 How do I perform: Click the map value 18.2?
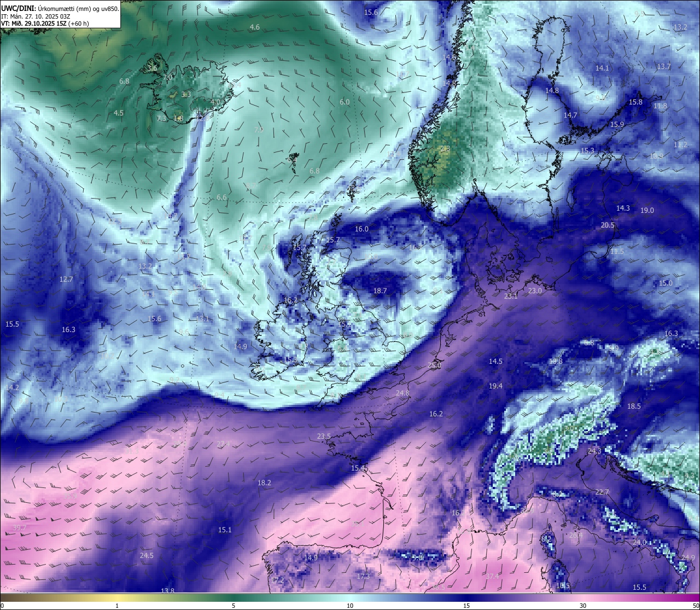pyautogui.click(x=264, y=483)
